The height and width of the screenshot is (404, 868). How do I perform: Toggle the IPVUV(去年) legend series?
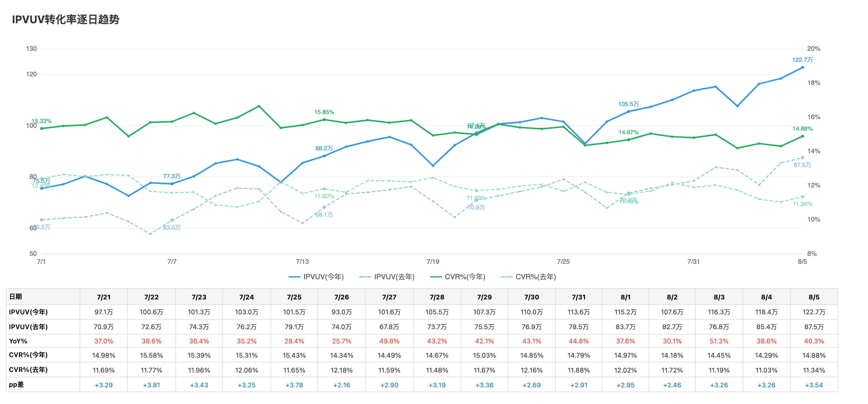pos(387,277)
